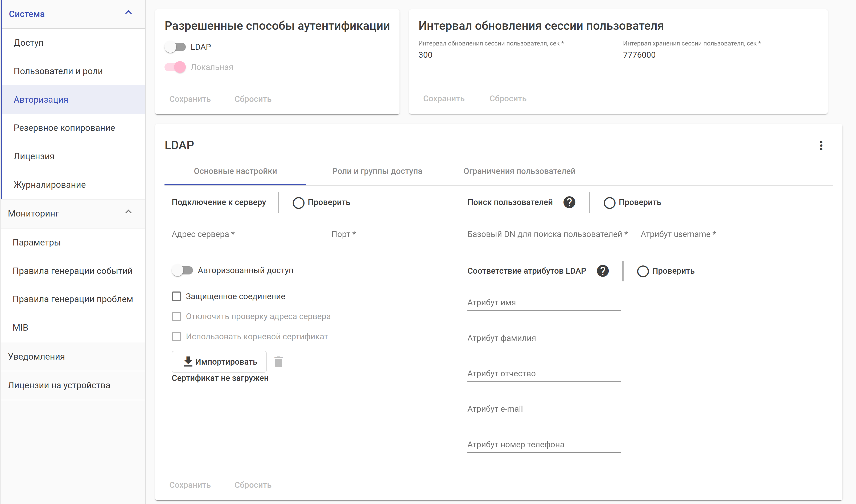
Task: Click the Адрес сервера input field
Action: click(x=245, y=234)
